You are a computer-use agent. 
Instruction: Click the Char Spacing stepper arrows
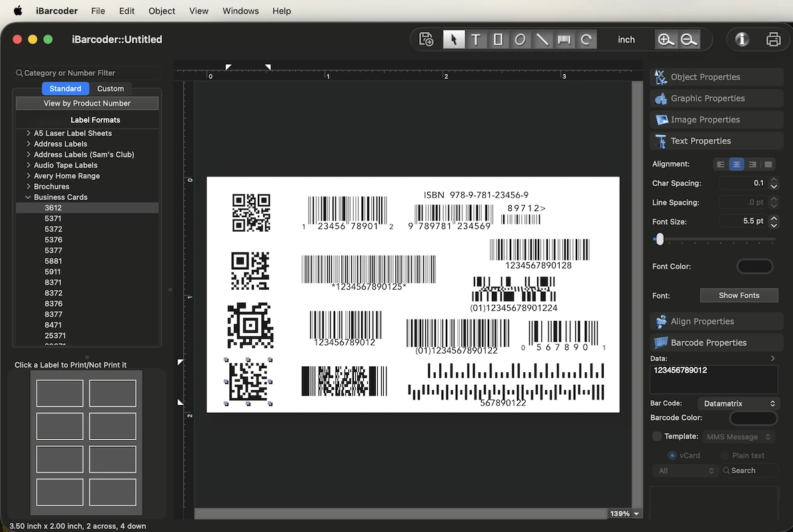click(x=774, y=183)
